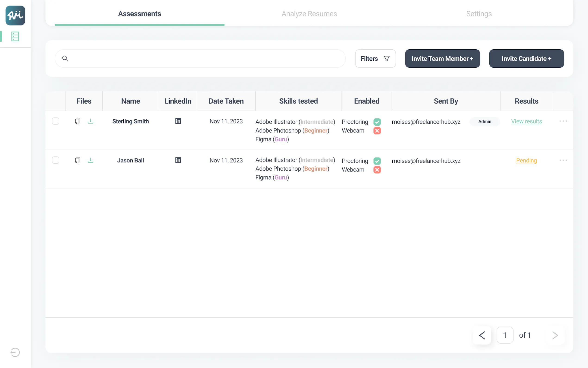Viewport: 588px width, 368px height.
Task: Select the Sterling Smith row checkbox
Action: pos(56,121)
